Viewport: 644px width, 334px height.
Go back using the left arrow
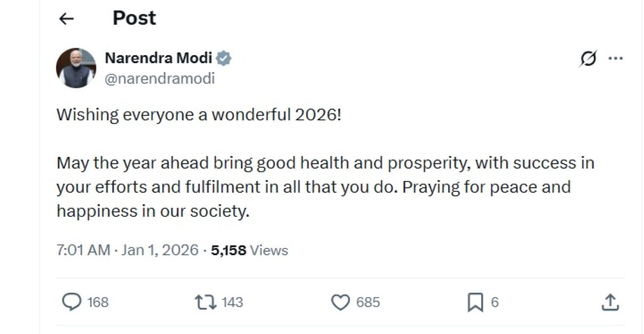coord(66,19)
